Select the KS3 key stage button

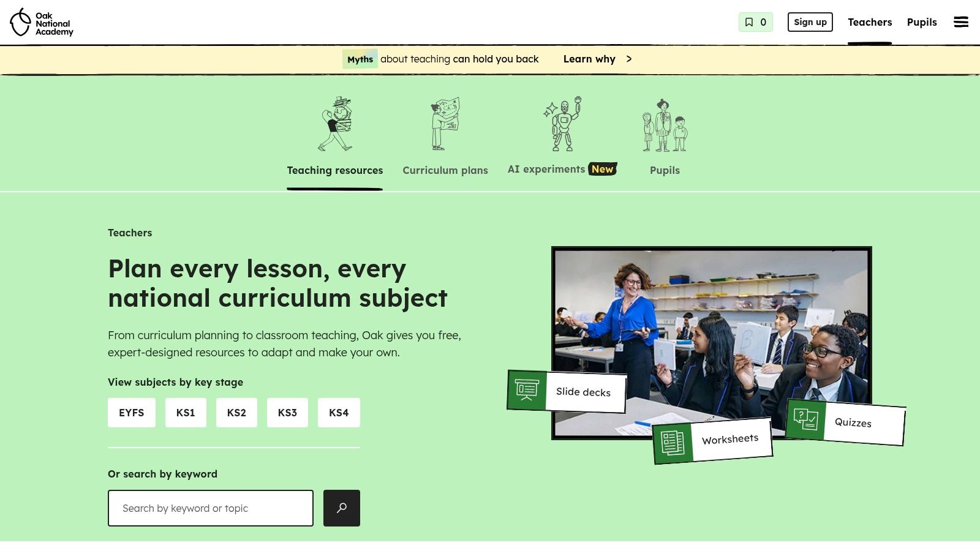click(x=287, y=413)
